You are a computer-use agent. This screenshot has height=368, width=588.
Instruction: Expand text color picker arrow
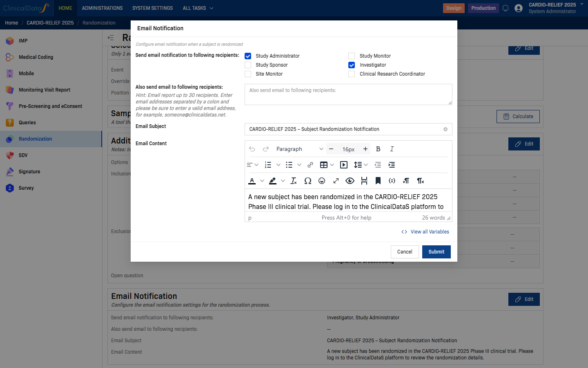coord(262,181)
